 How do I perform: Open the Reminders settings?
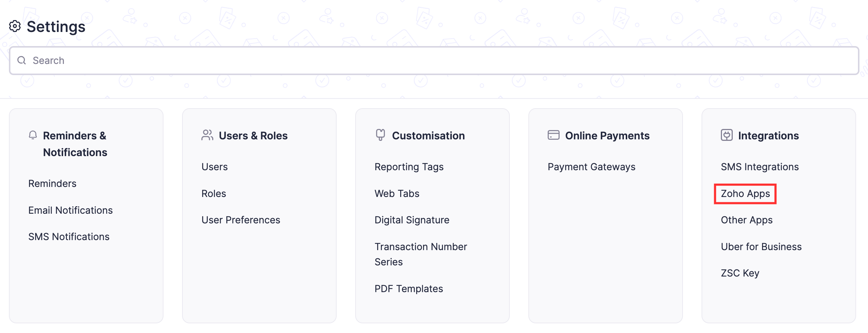52,183
